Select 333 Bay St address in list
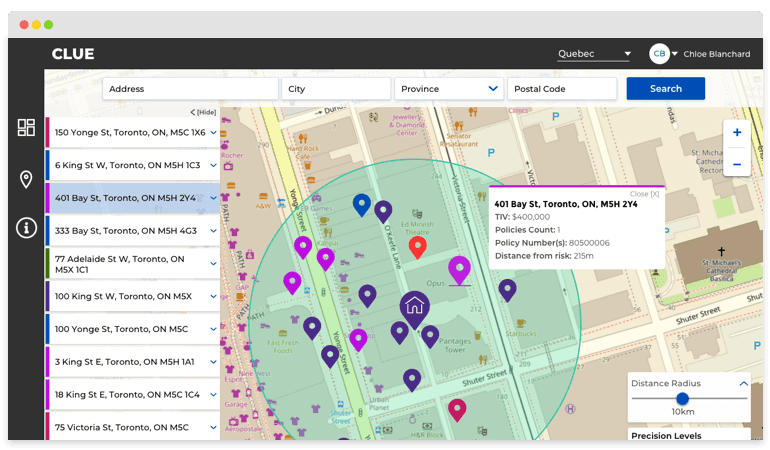The height and width of the screenshot is (450, 770). [x=126, y=231]
